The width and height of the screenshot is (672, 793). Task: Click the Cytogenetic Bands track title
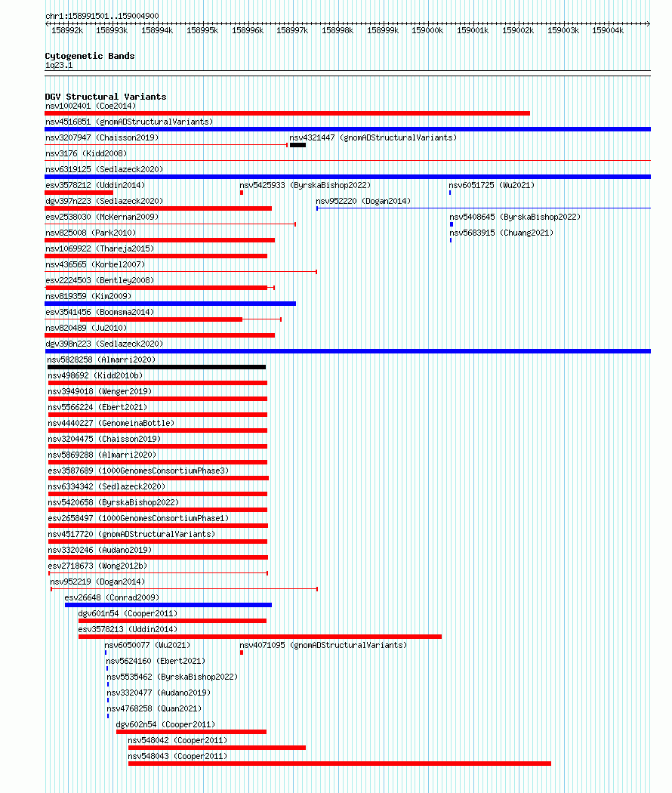[90, 56]
